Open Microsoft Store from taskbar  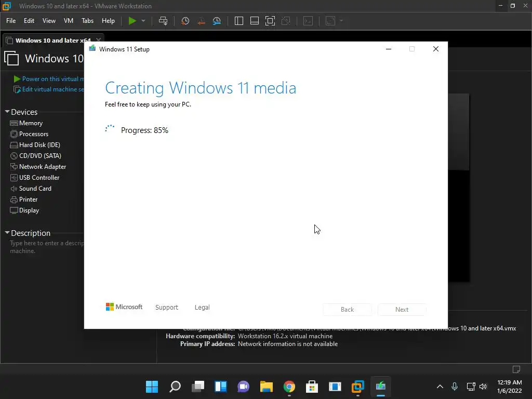tap(312, 387)
